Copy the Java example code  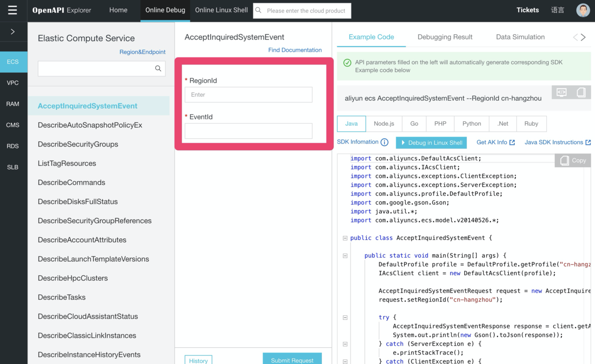point(573,160)
